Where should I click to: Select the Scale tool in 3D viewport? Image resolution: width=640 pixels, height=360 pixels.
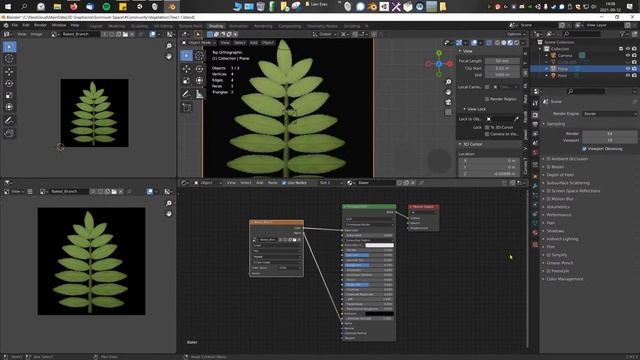point(187,81)
